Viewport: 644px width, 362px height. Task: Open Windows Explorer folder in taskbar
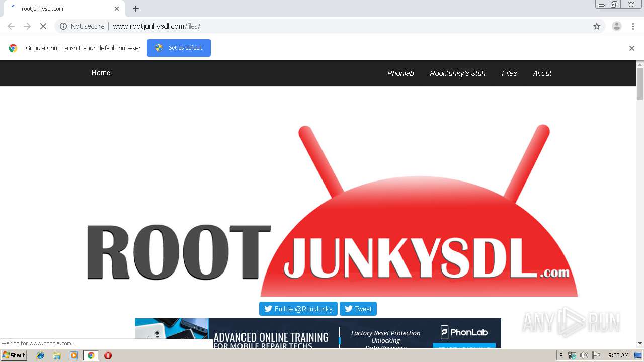click(57, 355)
